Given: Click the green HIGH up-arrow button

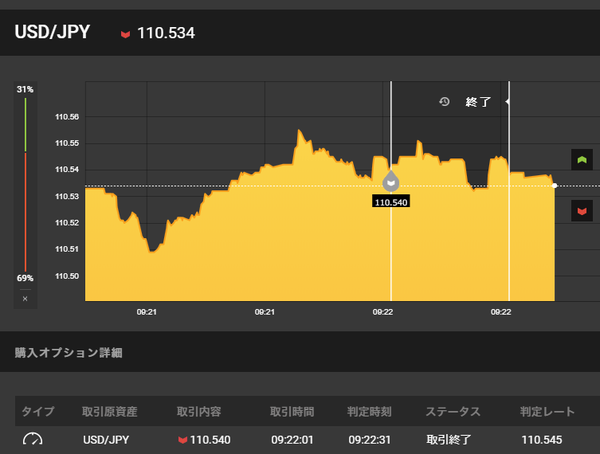Looking at the screenshot, I should coord(582,160).
